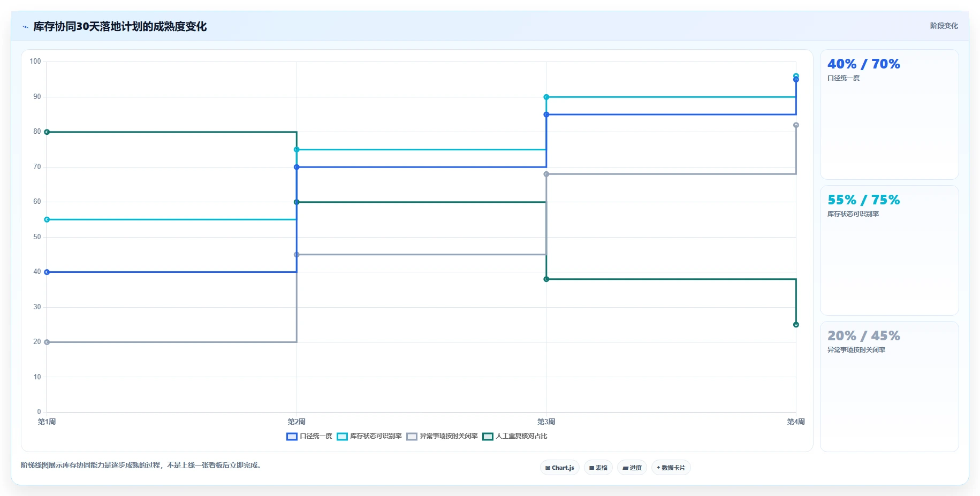The width and height of the screenshot is (980, 496).
Task: Click the green data point at 38 in 第3周
Action: [x=546, y=279]
